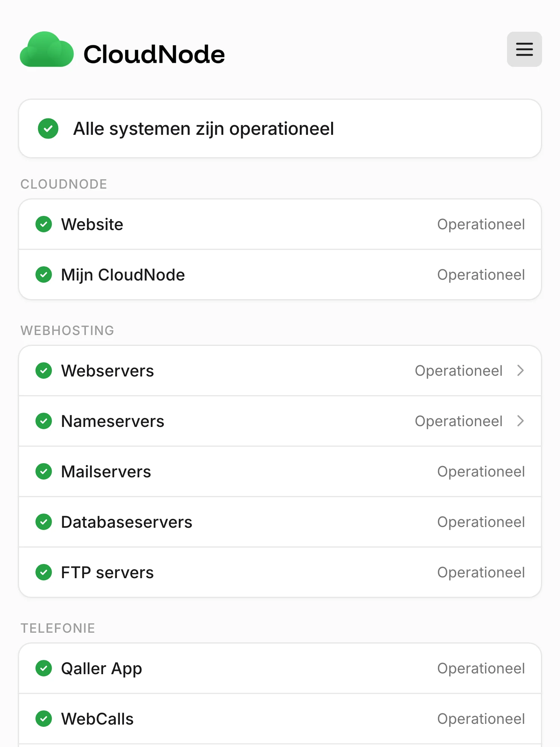Viewport: 560px width, 747px height.
Task: Click the FTP servers status check icon
Action: [44, 572]
